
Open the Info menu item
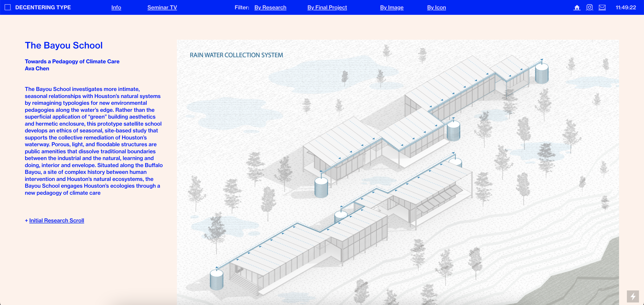pos(116,8)
